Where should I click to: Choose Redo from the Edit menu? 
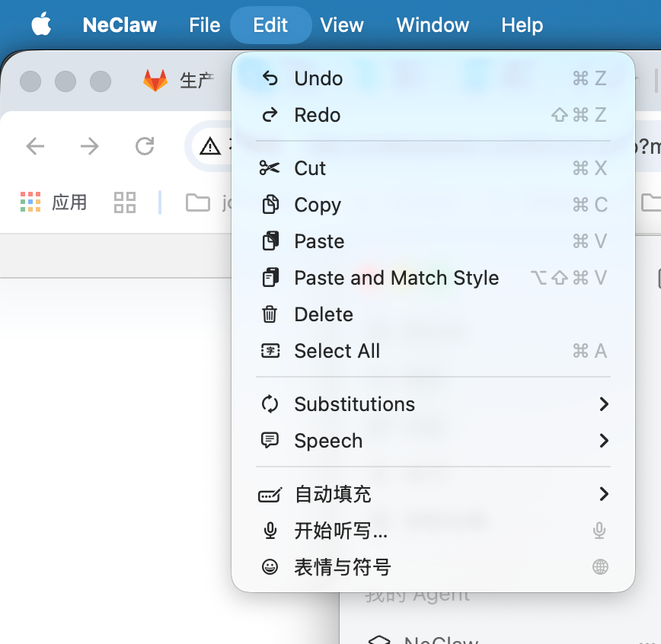point(433,115)
